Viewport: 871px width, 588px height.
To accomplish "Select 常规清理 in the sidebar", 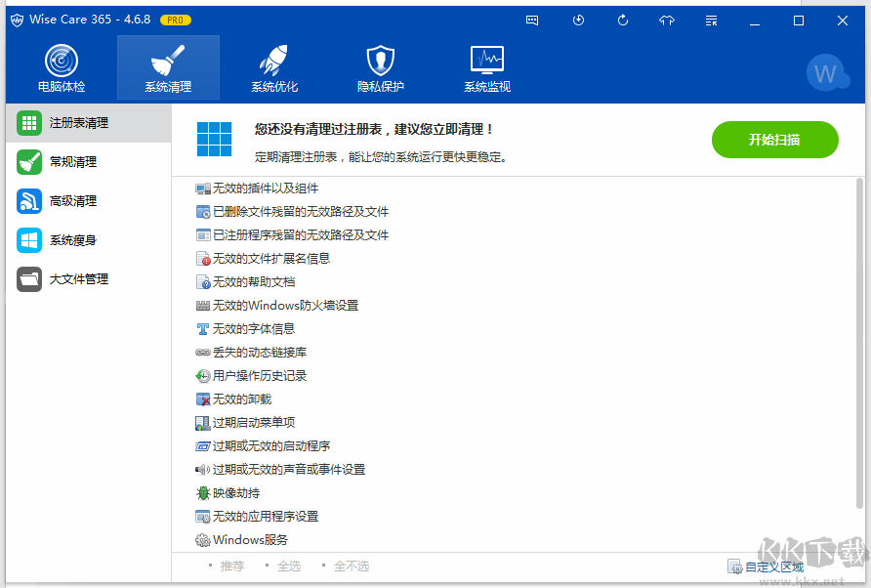I will tap(62, 161).
